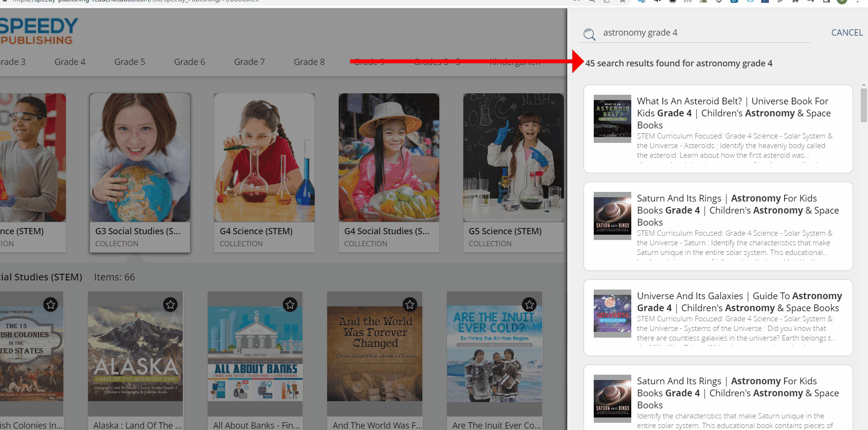This screenshot has width=868, height=430.
Task: Click the bottom Saturn Rings cover thumbnail
Action: point(613,399)
